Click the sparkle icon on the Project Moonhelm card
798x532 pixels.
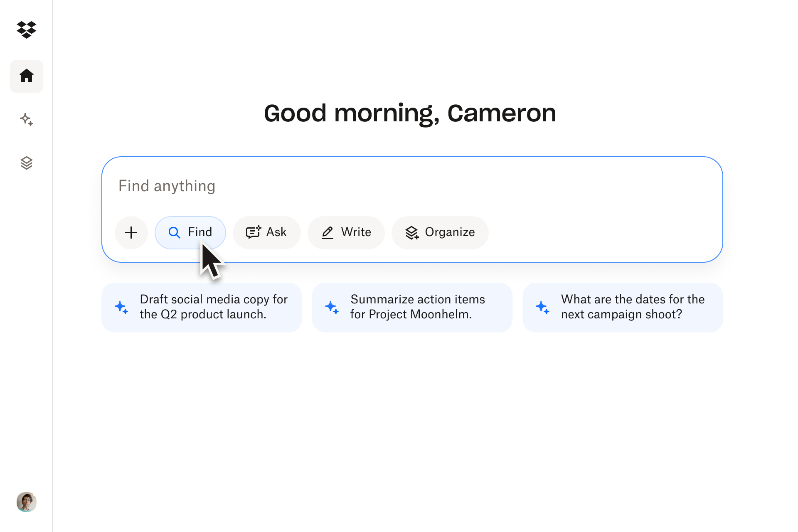tap(332, 307)
